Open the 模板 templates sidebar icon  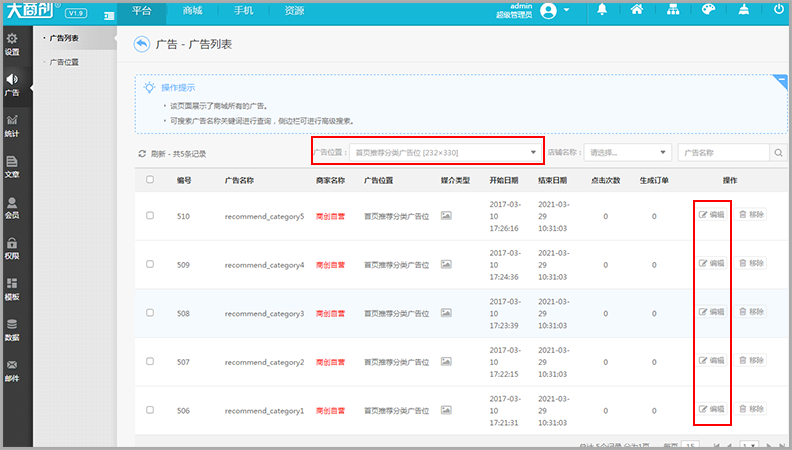click(x=12, y=290)
